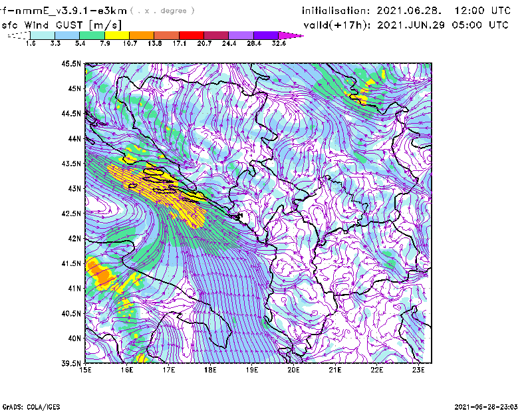Click the "45.5N" latitude label

[x=71, y=63]
